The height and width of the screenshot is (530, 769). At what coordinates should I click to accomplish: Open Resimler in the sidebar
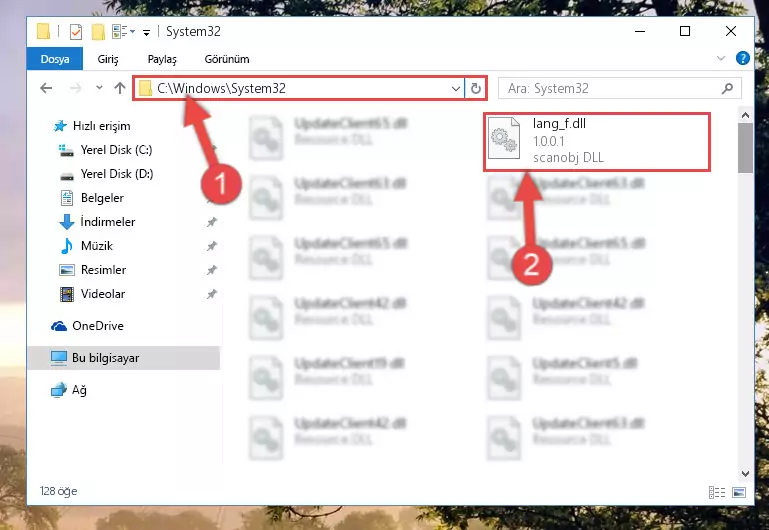pyautogui.click(x=103, y=270)
